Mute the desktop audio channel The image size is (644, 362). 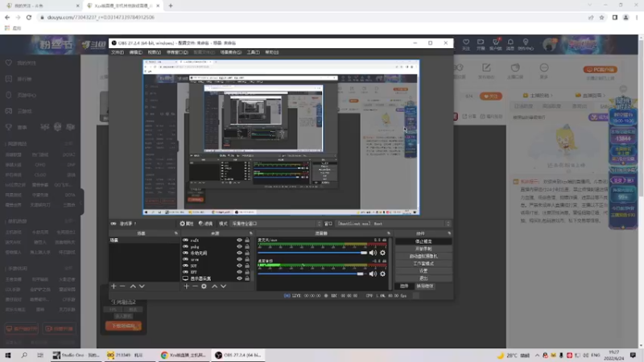coord(373,274)
